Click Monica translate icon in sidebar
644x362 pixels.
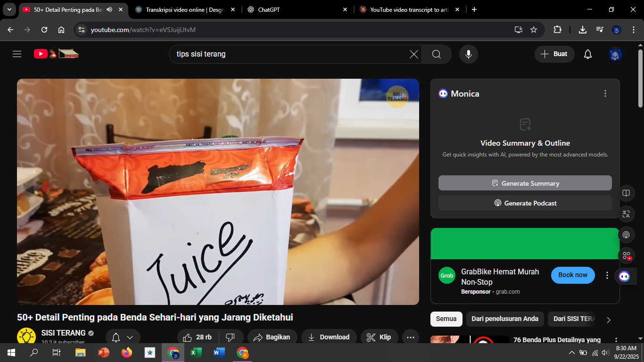pyautogui.click(x=626, y=214)
